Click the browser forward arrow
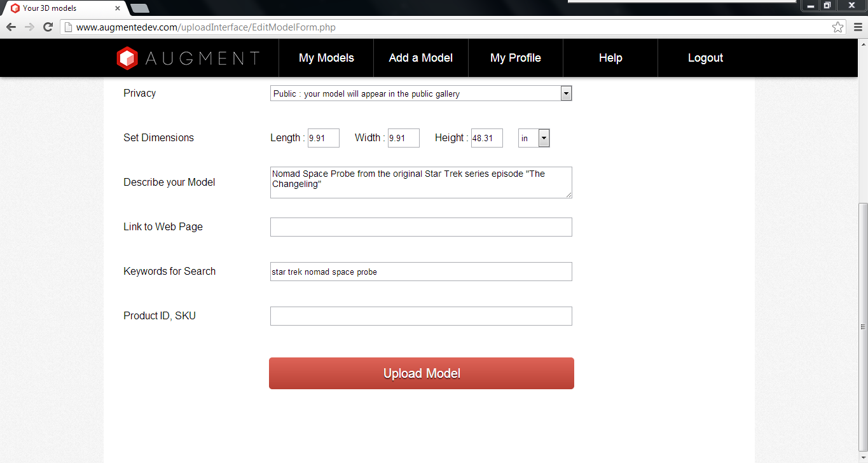The image size is (868, 463). [x=29, y=27]
